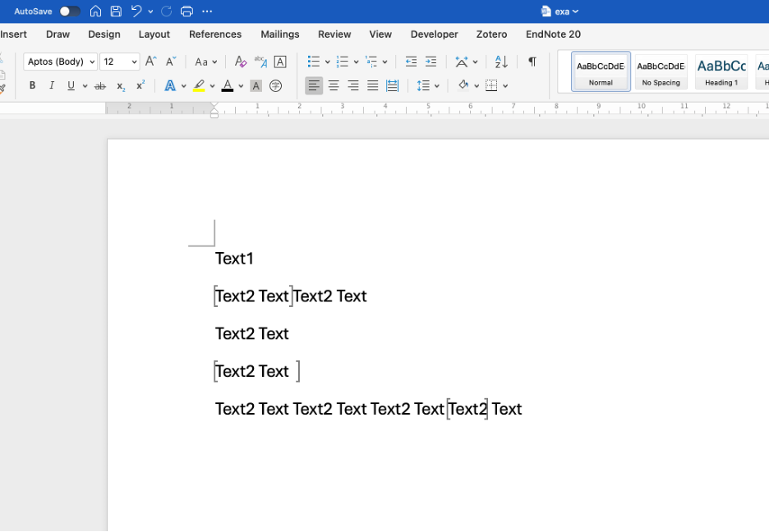The width and height of the screenshot is (769, 532).
Task: Apply the Heading 1 style
Action: tap(721, 71)
